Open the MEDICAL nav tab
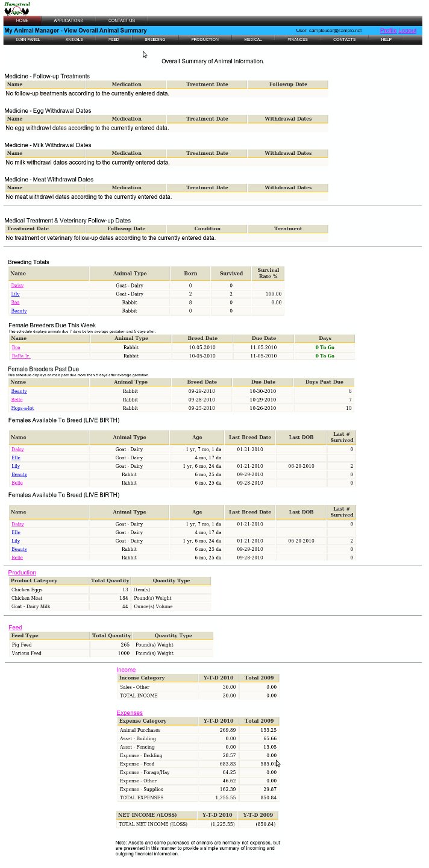429x868 pixels. tap(253, 40)
